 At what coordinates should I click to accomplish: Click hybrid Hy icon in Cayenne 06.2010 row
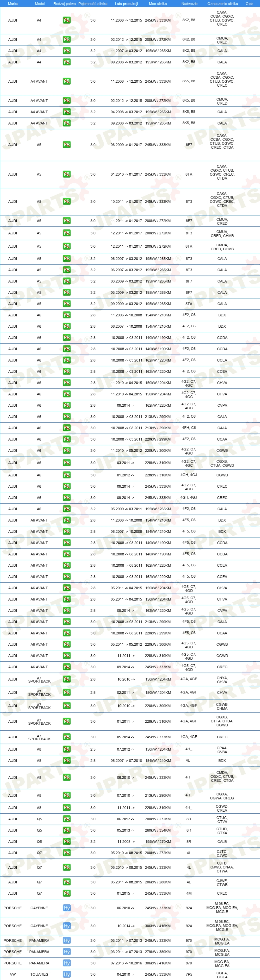[x=67, y=908]
